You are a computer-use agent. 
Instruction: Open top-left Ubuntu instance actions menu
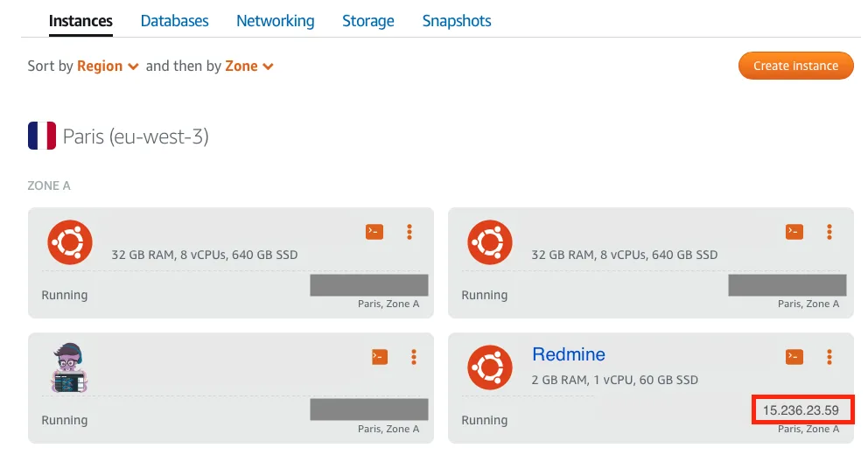click(x=409, y=232)
